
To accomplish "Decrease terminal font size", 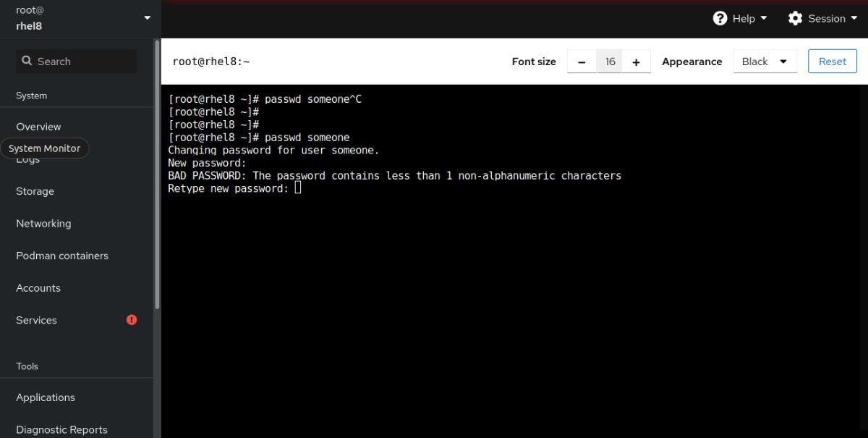I will 582,62.
